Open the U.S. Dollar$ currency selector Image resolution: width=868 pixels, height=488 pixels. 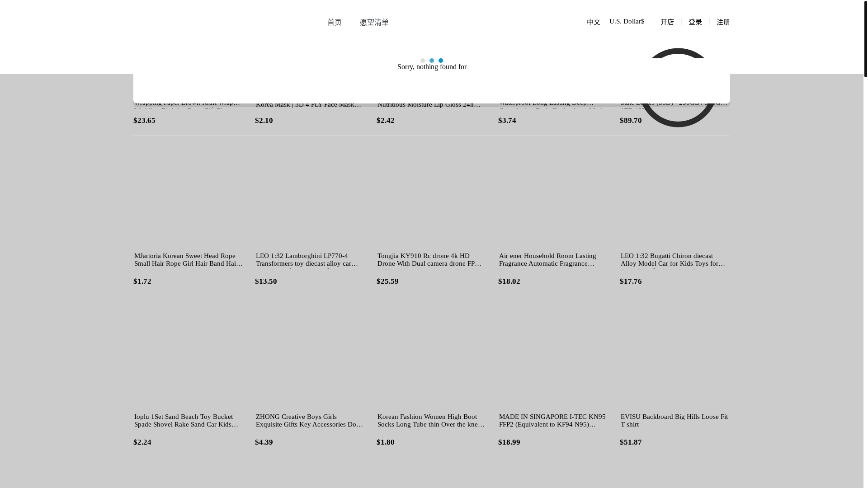[627, 21]
